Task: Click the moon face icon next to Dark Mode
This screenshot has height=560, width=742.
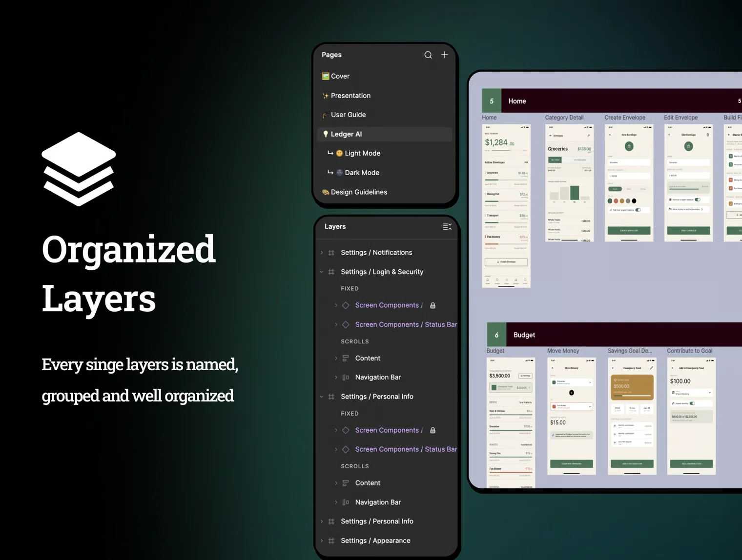Action: [339, 173]
